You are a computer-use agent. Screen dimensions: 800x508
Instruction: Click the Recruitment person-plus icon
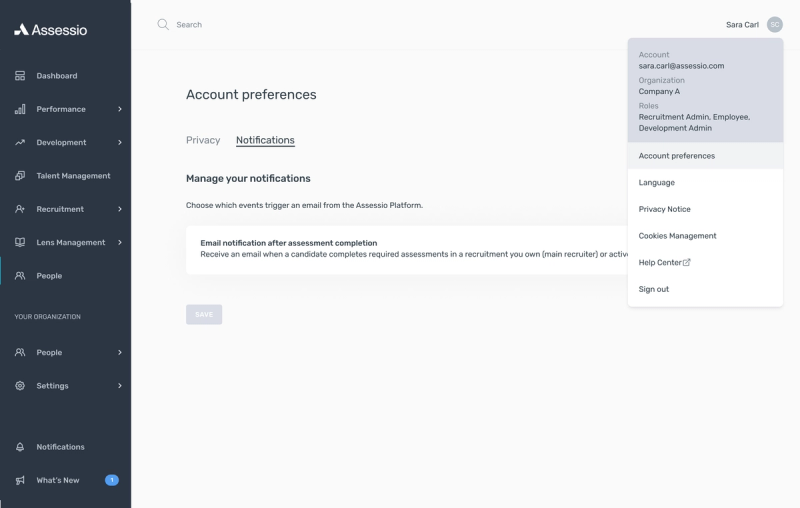[x=20, y=209]
